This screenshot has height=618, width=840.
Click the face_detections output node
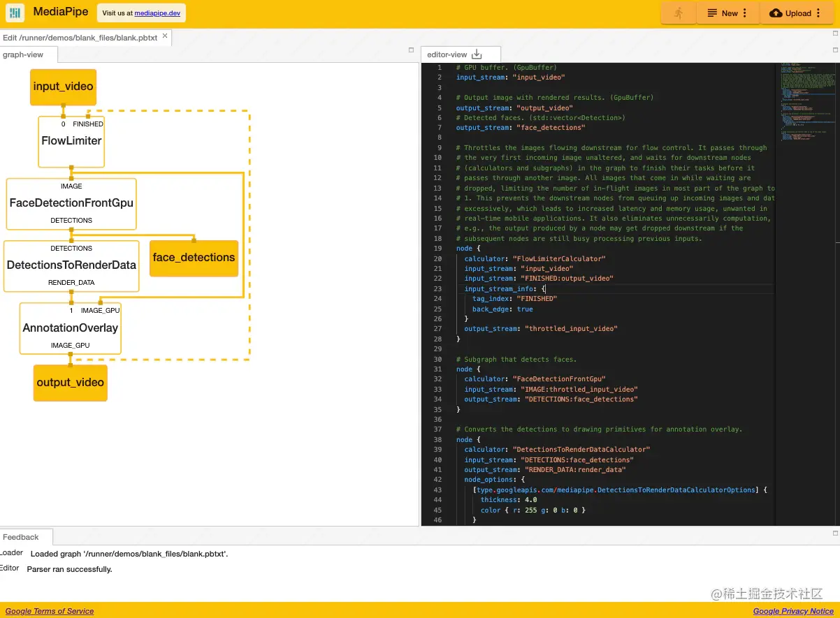pos(194,258)
